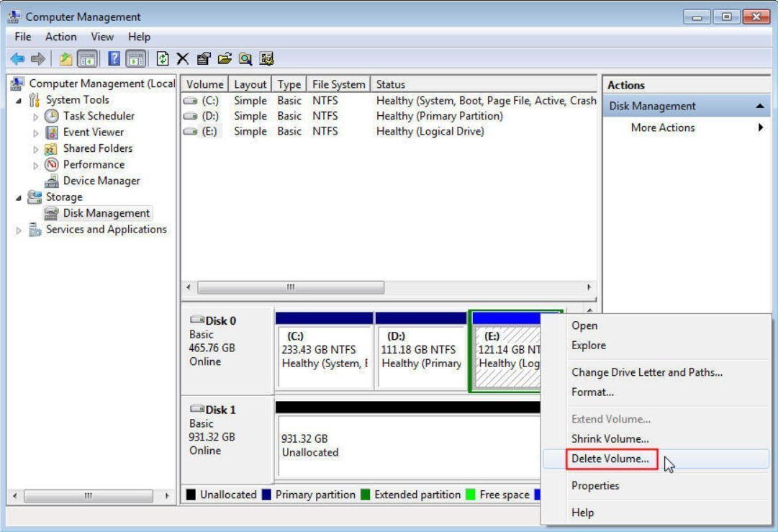This screenshot has width=778, height=532.
Task: Expand Services and Applications node
Action: coord(19,230)
